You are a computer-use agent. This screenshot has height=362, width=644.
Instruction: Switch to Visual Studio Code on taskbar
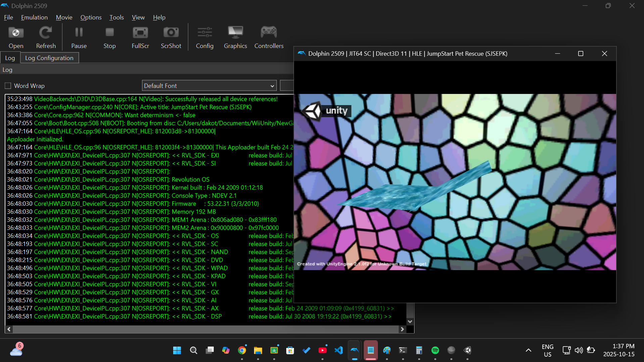pos(339,350)
